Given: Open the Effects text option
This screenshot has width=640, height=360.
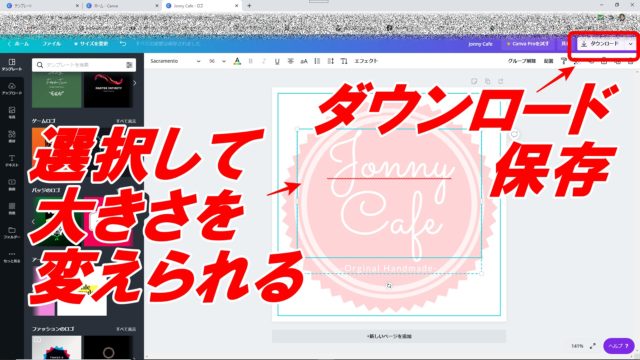Looking at the screenshot, I should click(366, 61).
